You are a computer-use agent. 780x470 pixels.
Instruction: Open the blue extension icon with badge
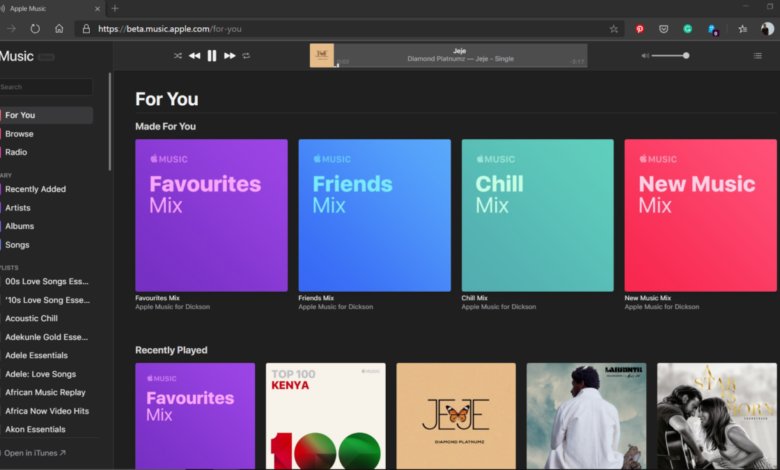point(712,29)
